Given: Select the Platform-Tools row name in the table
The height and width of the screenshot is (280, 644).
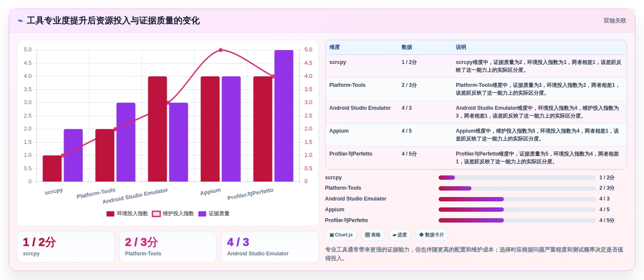Looking at the screenshot, I should point(347,85).
